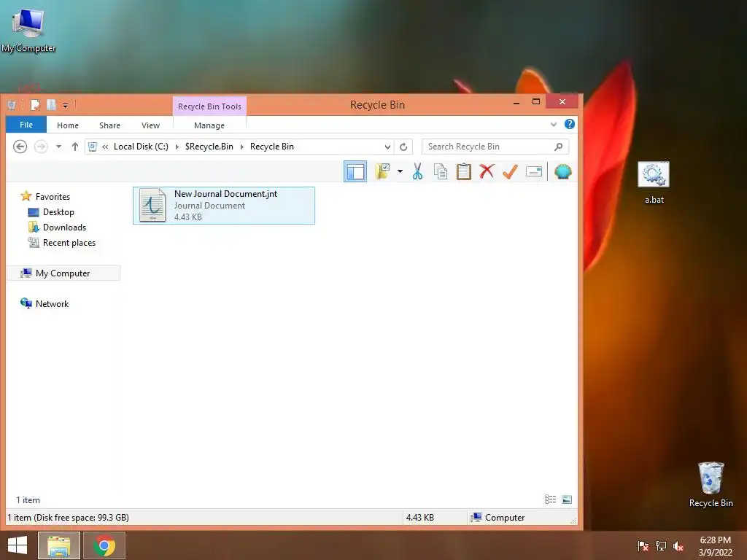Open the address bar history dropdown
Viewport: 747px width, 560px height.
388,147
